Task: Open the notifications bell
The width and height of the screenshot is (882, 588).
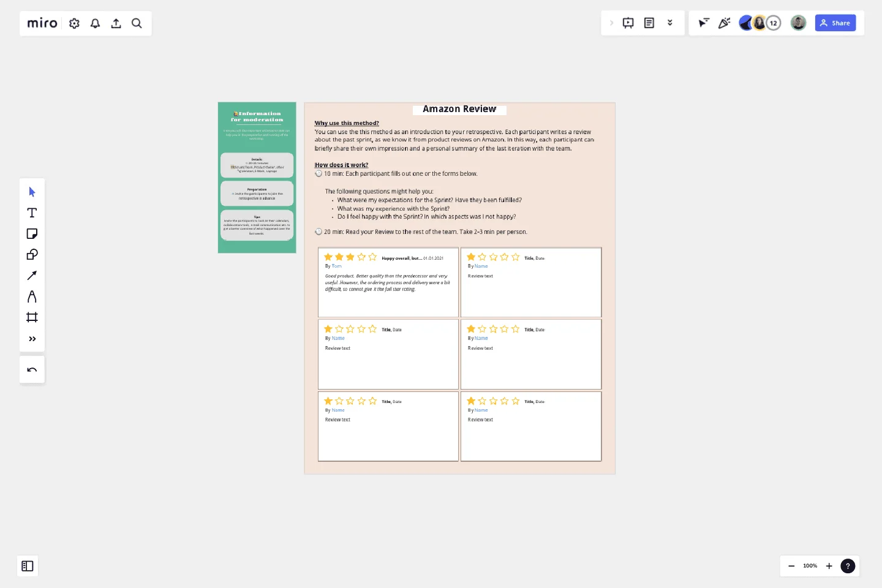Action: (95, 23)
